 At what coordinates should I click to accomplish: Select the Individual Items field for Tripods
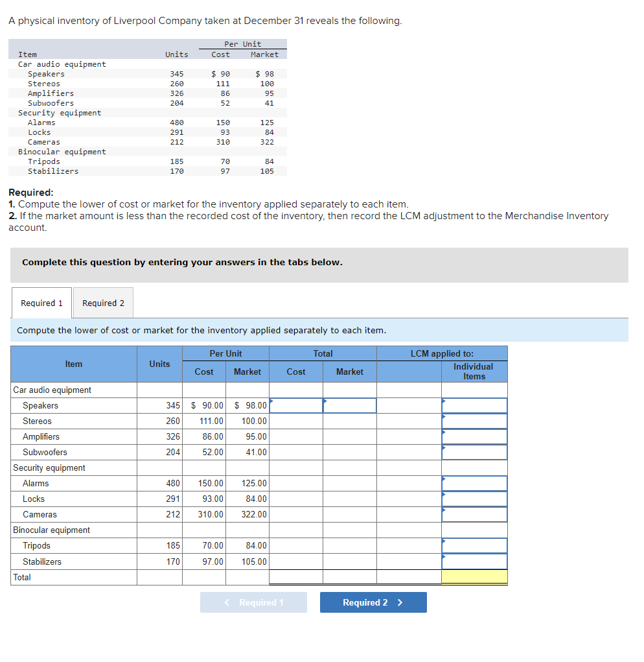pyautogui.click(x=474, y=545)
